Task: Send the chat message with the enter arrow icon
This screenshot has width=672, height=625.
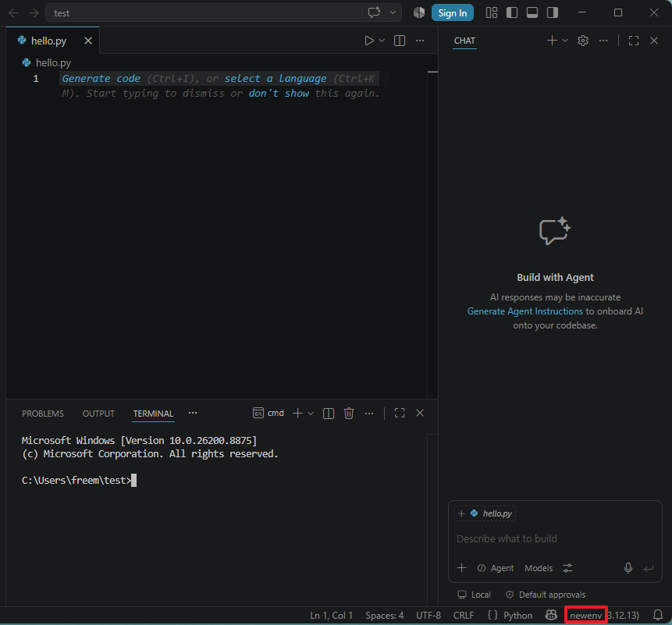Action: pos(649,569)
